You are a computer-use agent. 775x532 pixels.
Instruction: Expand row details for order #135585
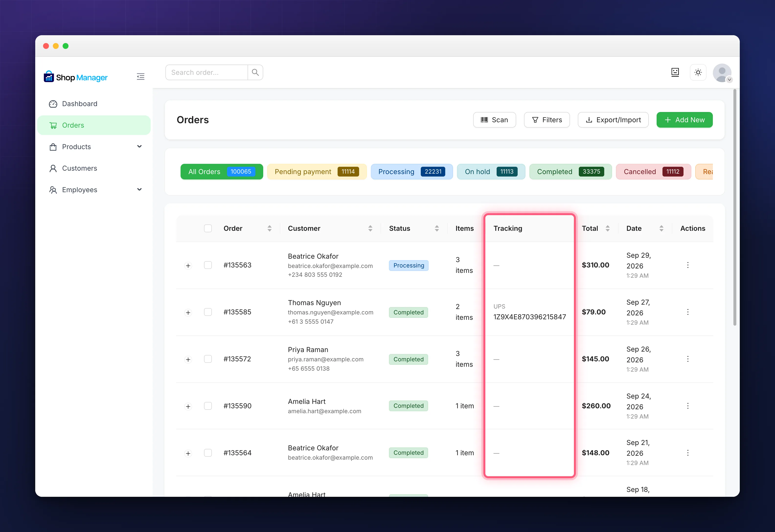[188, 313]
